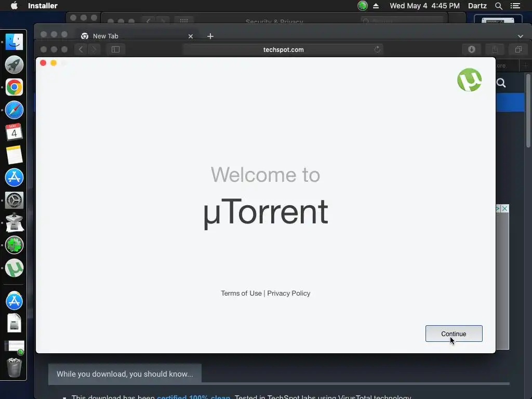Click the Installer app icon in dock
The height and width of the screenshot is (399, 532).
coord(14,222)
